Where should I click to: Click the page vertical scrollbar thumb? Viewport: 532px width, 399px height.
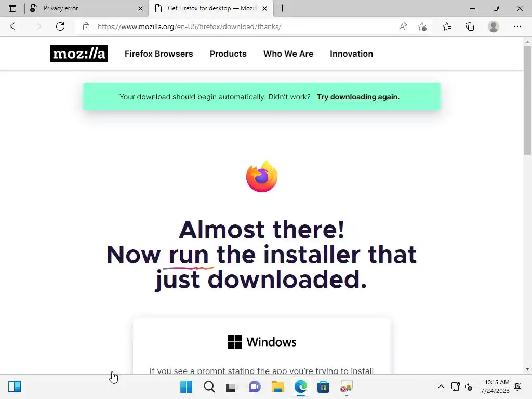[527, 100]
